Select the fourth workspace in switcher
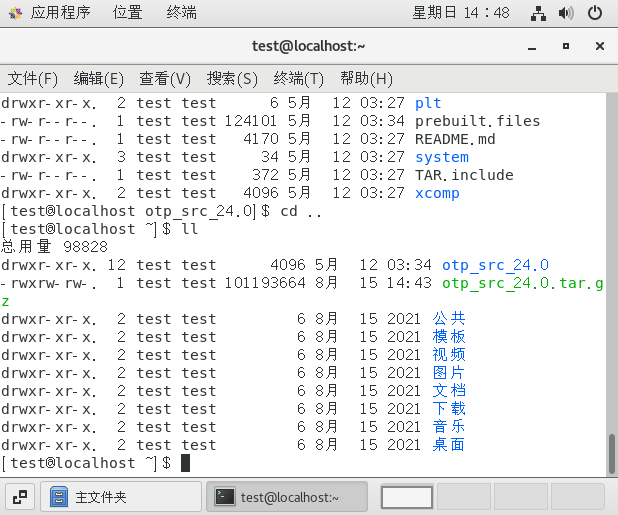Image resolution: width=618 pixels, height=515 pixels. click(577, 497)
